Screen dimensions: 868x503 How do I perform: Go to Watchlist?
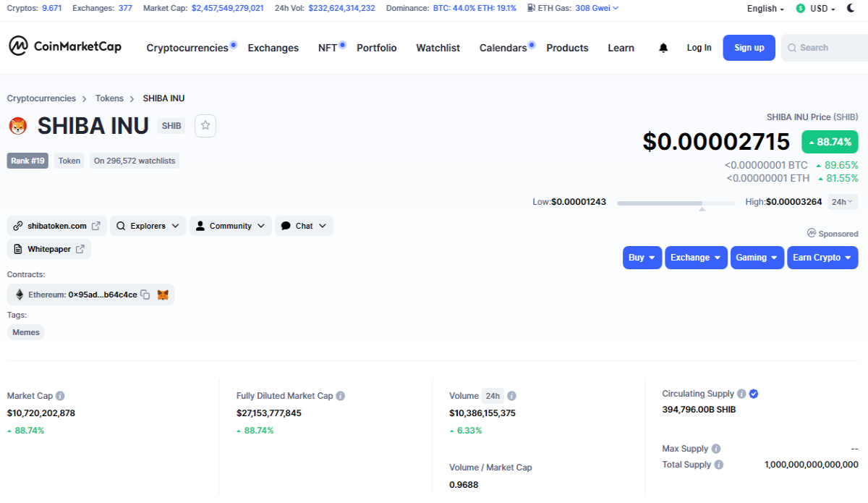tap(438, 48)
